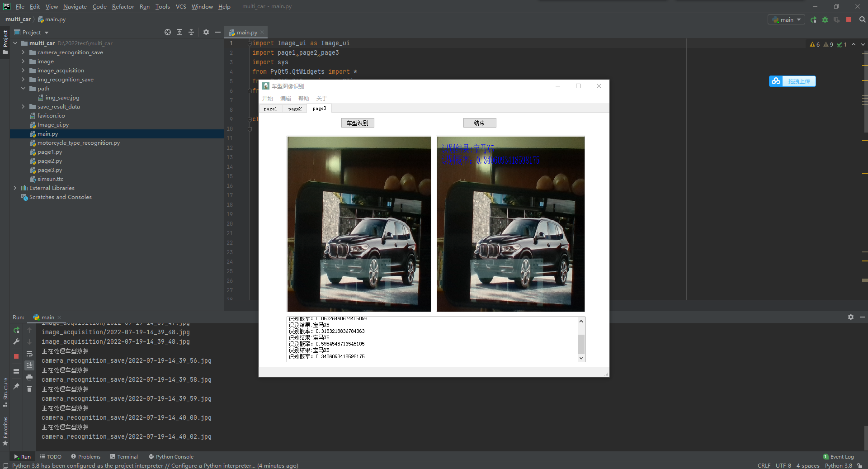This screenshot has height=469, width=868.
Task: Open the VCS menu
Action: click(x=181, y=6)
